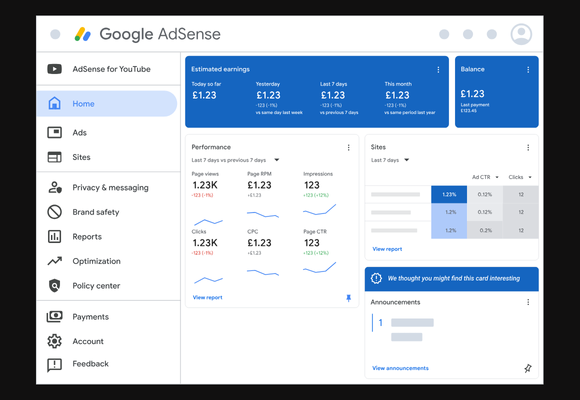Click the exclamation info icon in banner
The width and height of the screenshot is (580, 400).
point(376,278)
